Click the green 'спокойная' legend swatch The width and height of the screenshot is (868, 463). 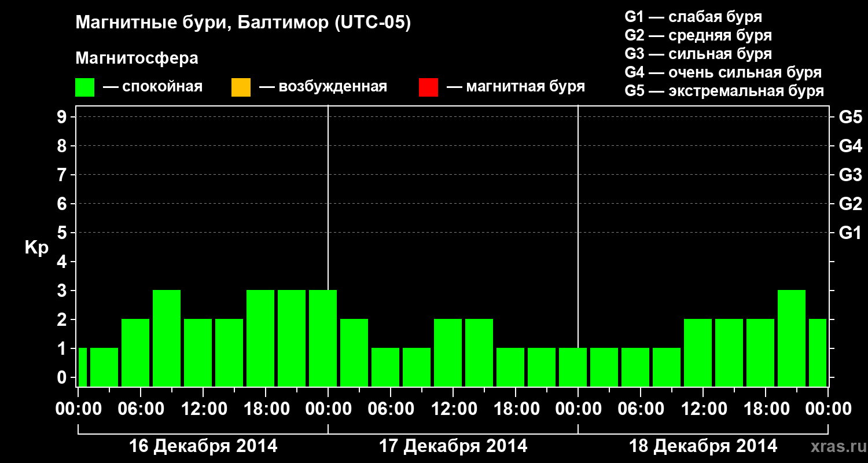coord(85,87)
